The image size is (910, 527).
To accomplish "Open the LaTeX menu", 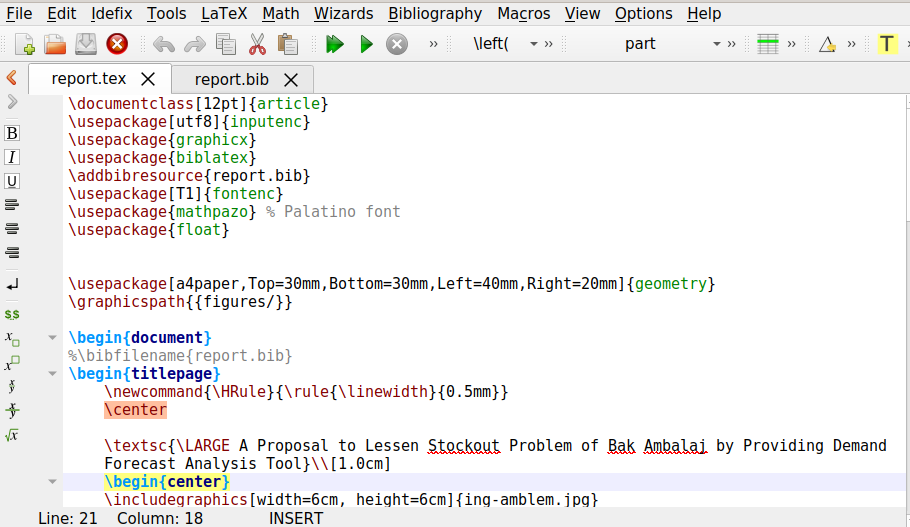I will pos(224,13).
